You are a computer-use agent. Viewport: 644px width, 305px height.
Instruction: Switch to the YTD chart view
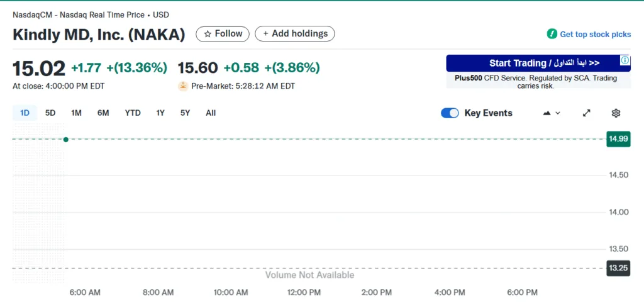(x=133, y=113)
